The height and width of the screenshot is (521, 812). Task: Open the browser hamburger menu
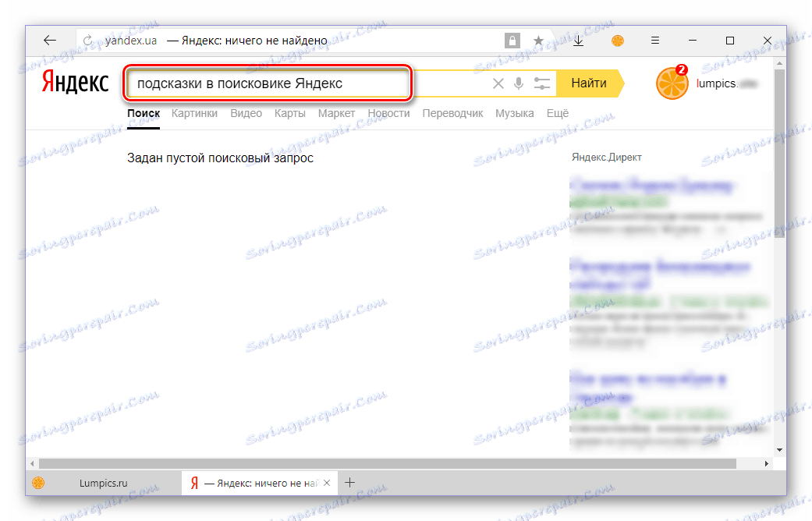click(x=655, y=41)
